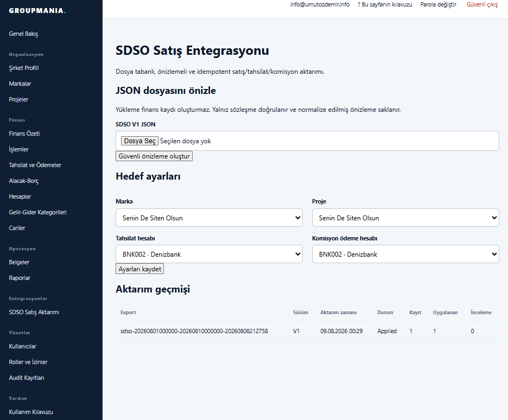Go to Markalar in sidebar
Viewport: 508px width, 420px height.
pyautogui.click(x=20, y=84)
